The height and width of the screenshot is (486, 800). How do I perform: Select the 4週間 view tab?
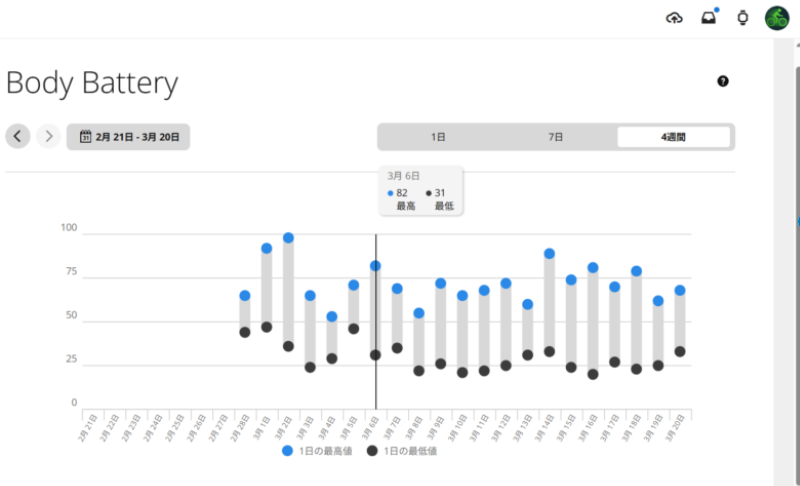coord(673,137)
